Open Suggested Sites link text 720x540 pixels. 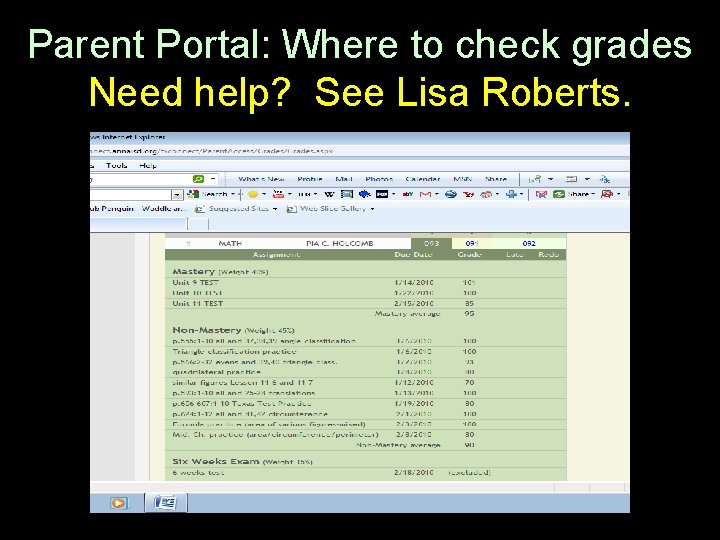coord(238,208)
